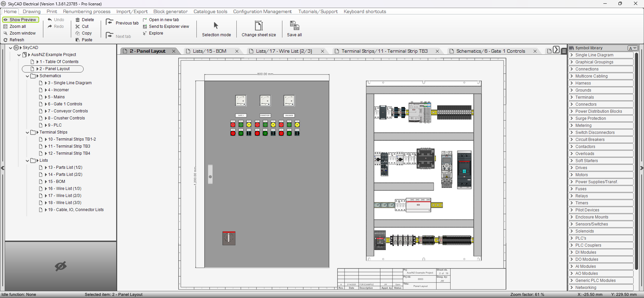The width and height of the screenshot is (644, 298).
Task: Collapse the Schematics folder
Action: [28, 76]
